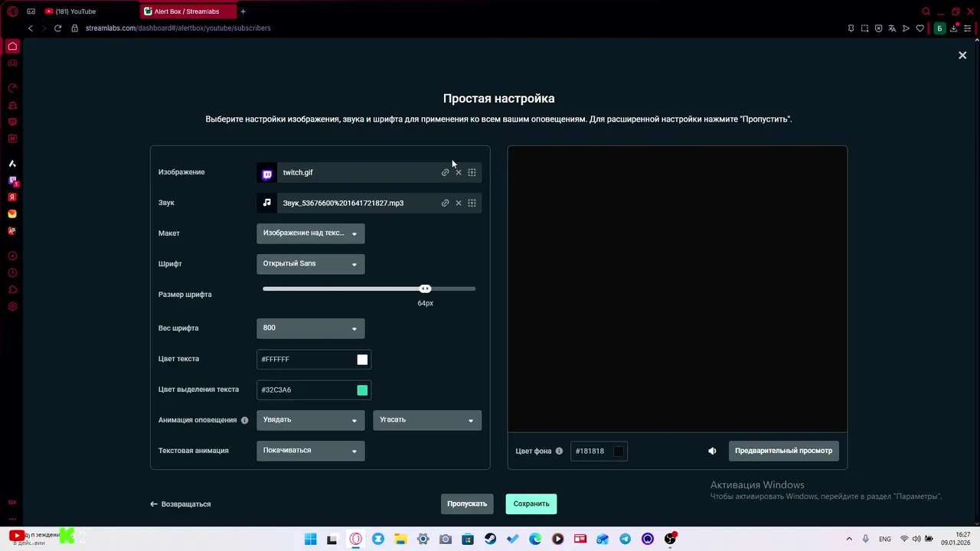Mute the alert preview sound
The image size is (980, 551).
712,451
